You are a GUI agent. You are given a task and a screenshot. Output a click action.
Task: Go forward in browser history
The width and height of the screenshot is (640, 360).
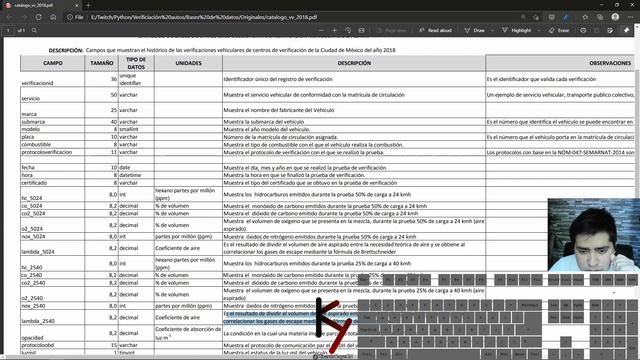24,17
